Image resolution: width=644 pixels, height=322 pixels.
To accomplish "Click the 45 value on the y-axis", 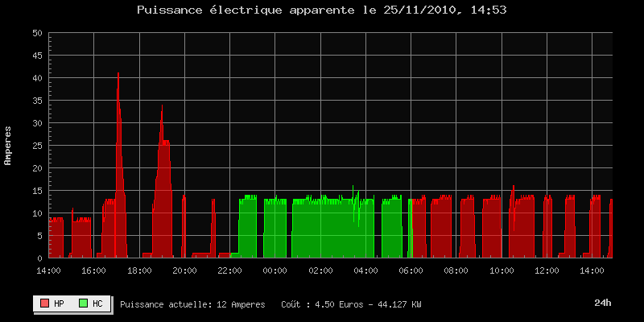I will click(37, 56).
